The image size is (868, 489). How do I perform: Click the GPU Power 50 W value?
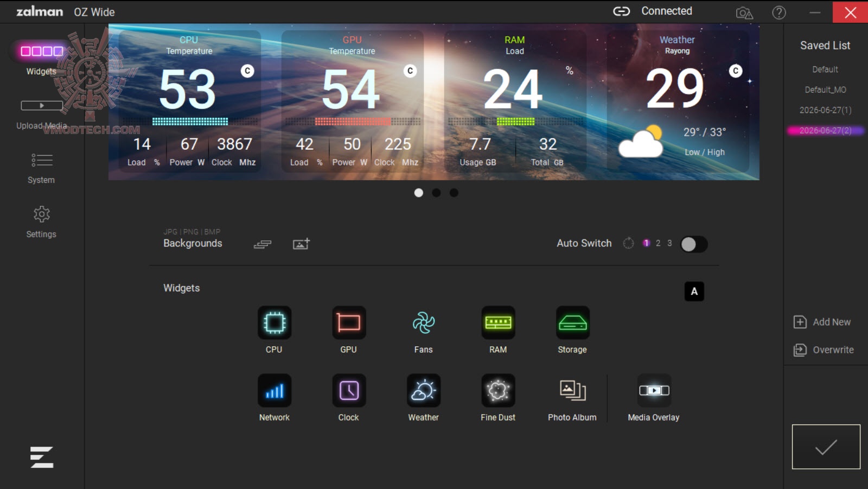click(352, 144)
